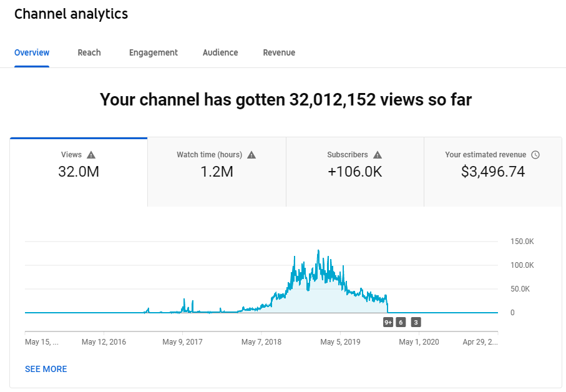566x392 pixels.
Task: Switch to the Engagement tab
Action: coord(154,52)
